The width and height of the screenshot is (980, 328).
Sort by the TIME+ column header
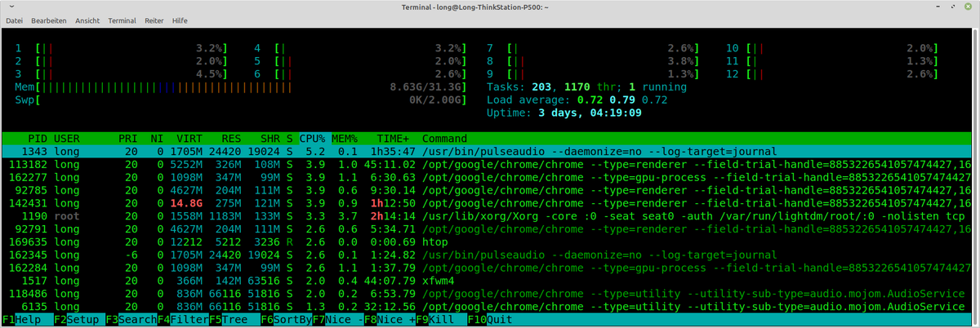point(394,139)
